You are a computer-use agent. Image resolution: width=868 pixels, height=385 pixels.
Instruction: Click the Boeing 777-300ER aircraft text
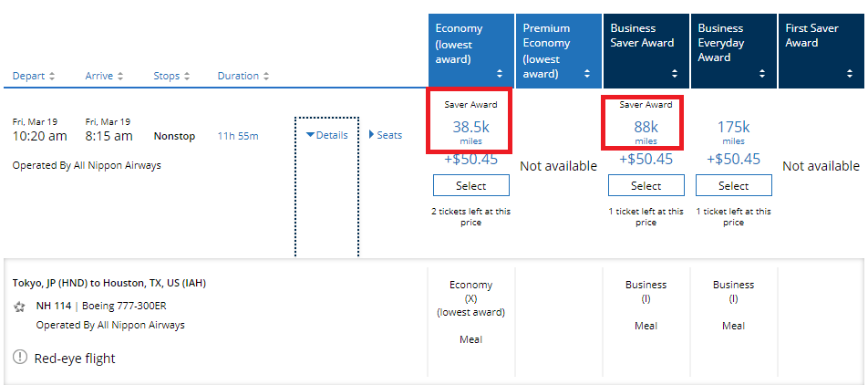126,306
